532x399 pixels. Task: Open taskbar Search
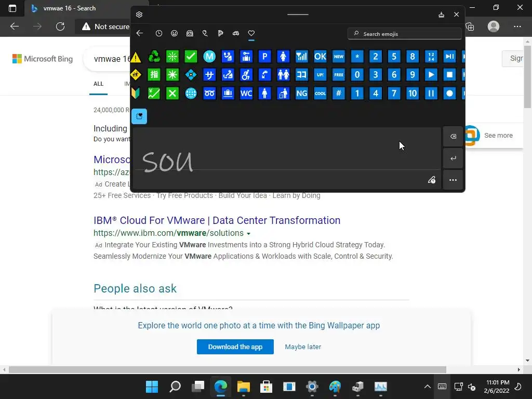pos(175,387)
